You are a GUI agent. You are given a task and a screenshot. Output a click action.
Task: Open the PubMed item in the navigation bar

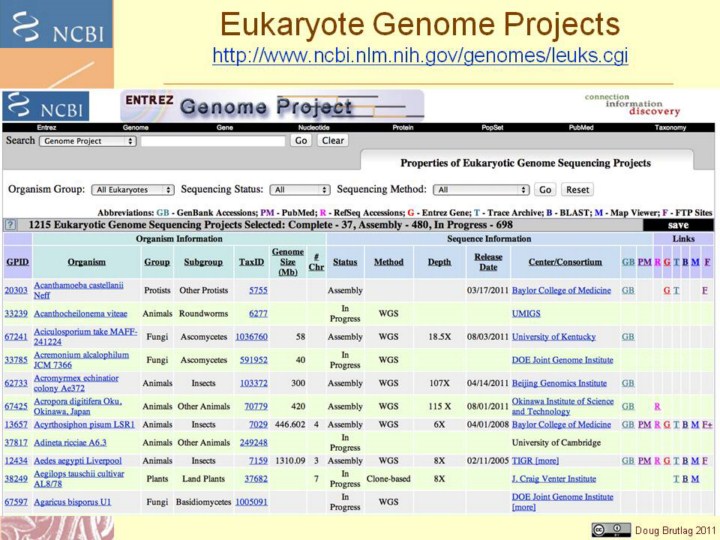(x=581, y=128)
